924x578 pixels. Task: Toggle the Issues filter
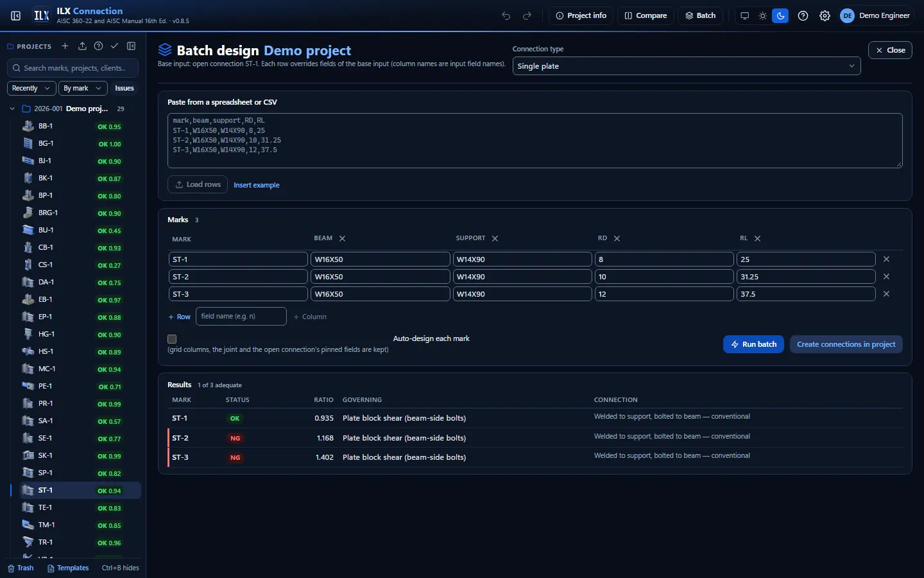[x=124, y=88]
